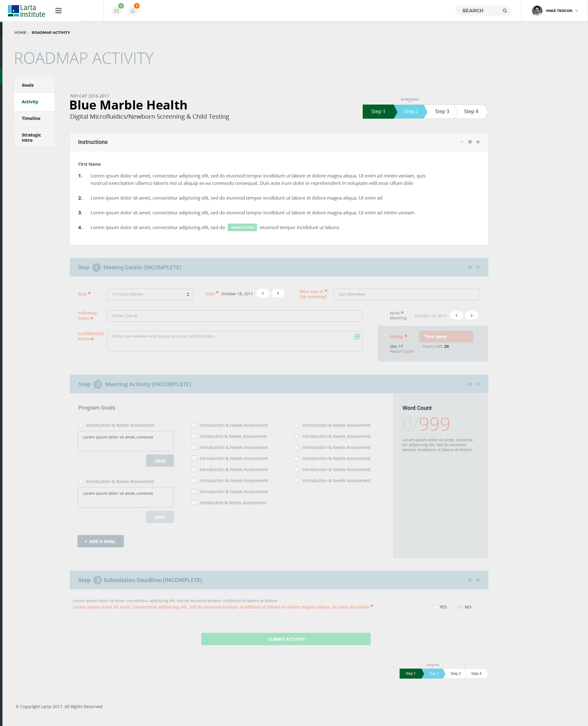Image resolution: width=588 pixels, height=726 pixels.
Task: Click the first goal description text box
Action: [x=126, y=441]
